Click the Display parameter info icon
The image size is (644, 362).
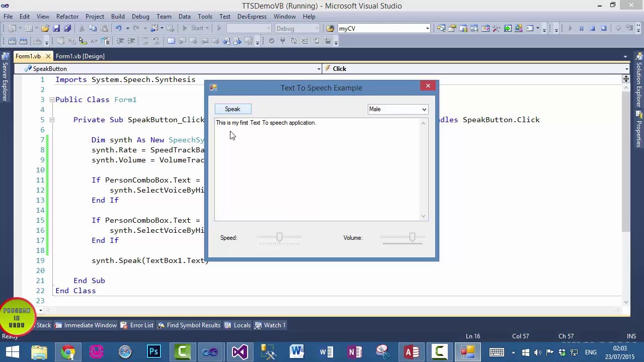pos(71,41)
